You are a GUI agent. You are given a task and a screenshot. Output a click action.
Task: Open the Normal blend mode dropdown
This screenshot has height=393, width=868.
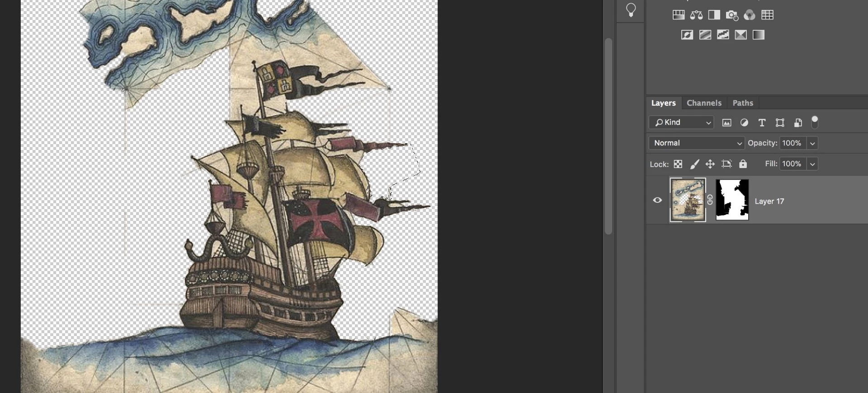[x=697, y=143]
